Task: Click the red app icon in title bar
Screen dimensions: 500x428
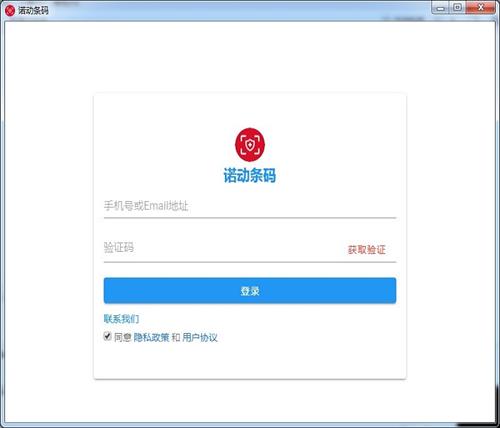Action: click(10, 10)
